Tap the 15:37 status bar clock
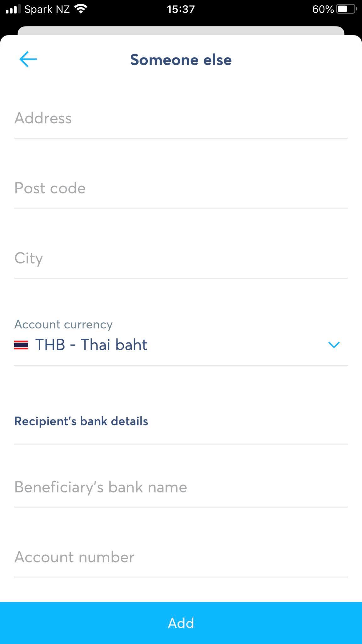Image resolution: width=362 pixels, height=644 pixels. tap(181, 9)
